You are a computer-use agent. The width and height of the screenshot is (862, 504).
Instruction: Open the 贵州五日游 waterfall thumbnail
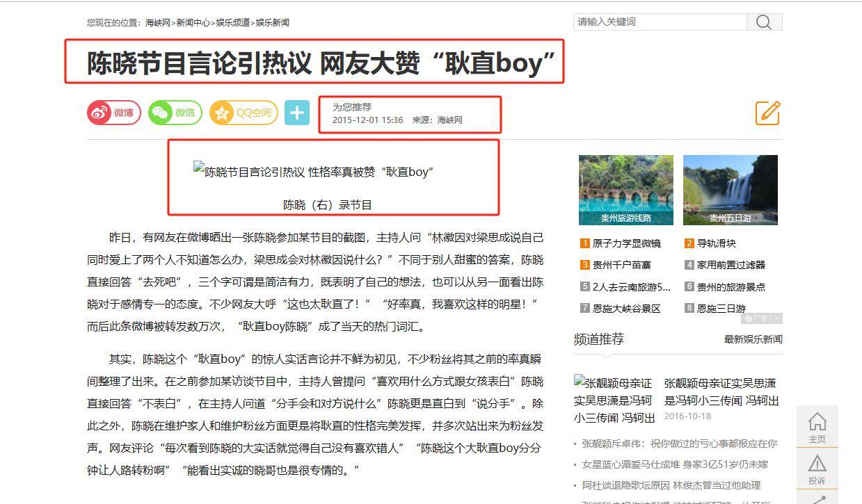coord(731,190)
